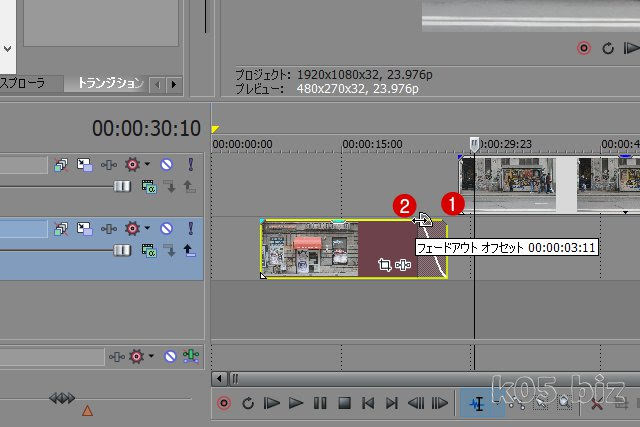
Task: Bypass motion blur on the top video track
Action: coord(61,165)
